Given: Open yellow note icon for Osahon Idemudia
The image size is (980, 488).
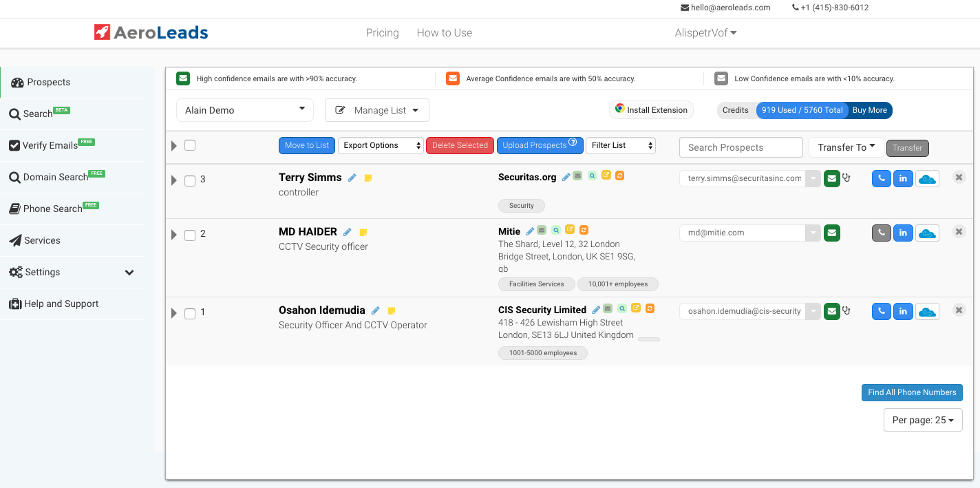Looking at the screenshot, I should coord(392,311).
